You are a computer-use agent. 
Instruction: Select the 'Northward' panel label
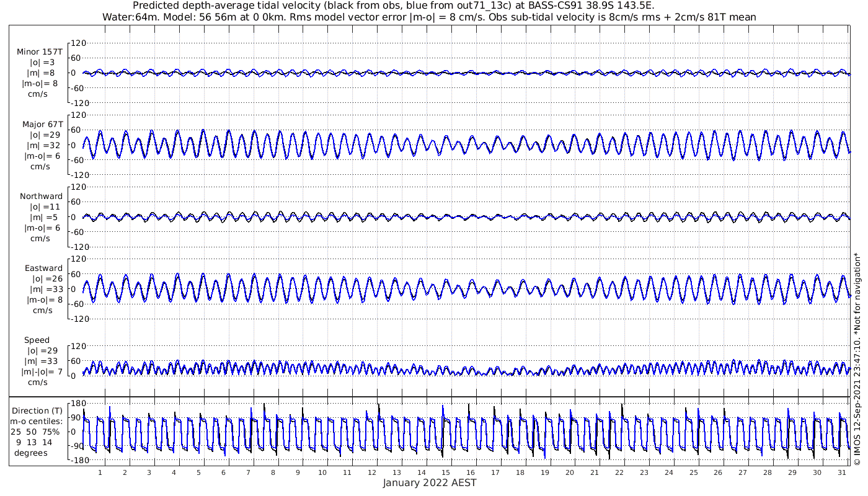pyautogui.click(x=41, y=197)
